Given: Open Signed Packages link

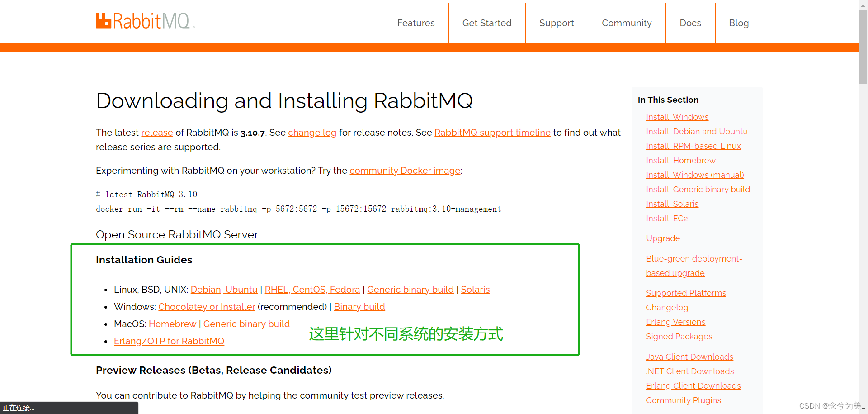Looking at the screenshot, I should 679,337.
